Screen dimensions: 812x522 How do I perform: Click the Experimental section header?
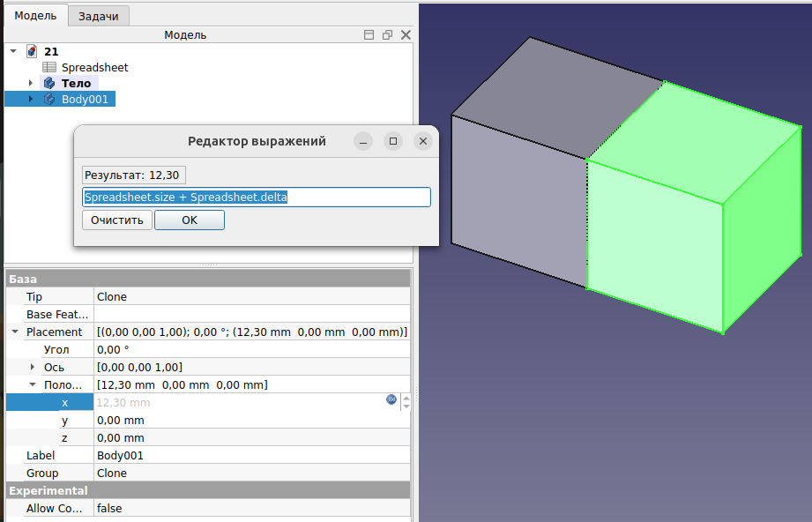coord(209,490)
